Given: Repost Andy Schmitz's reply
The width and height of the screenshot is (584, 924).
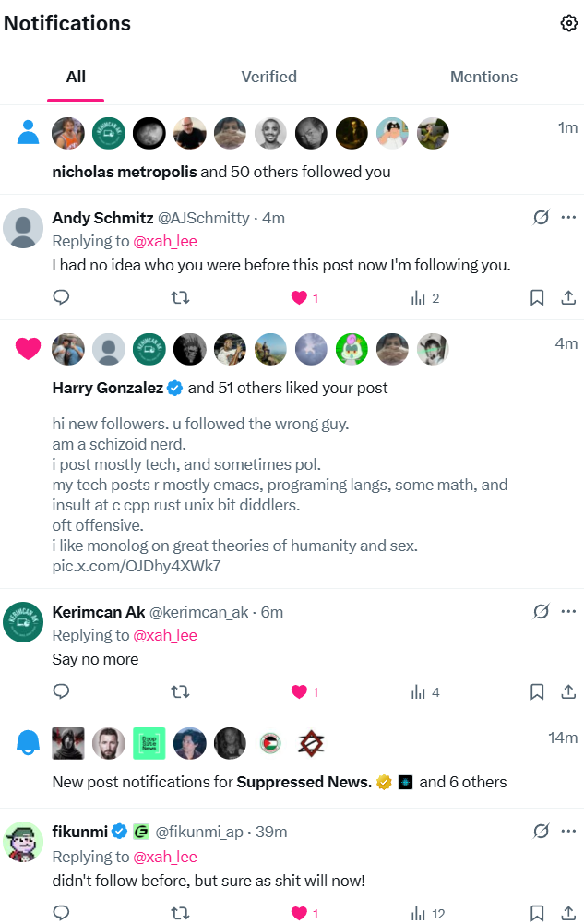Looking at the screenshot, I should coord(181,297).
